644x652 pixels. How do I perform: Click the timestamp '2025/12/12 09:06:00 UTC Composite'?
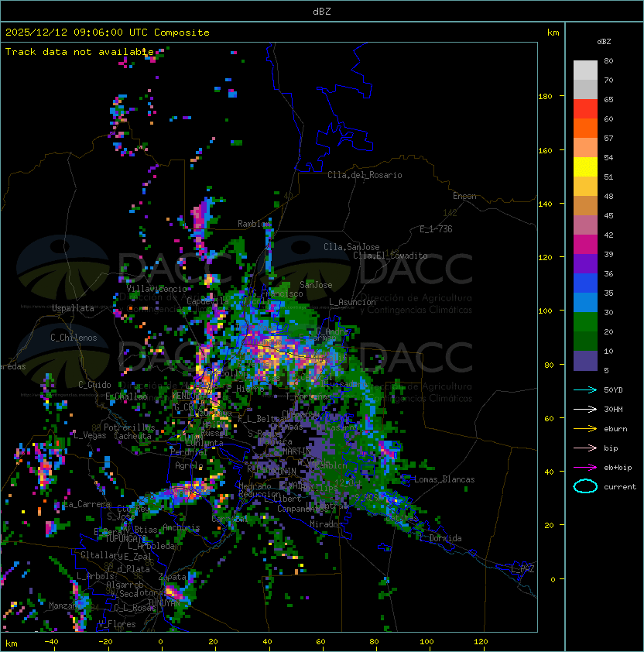tap(108, 33)
